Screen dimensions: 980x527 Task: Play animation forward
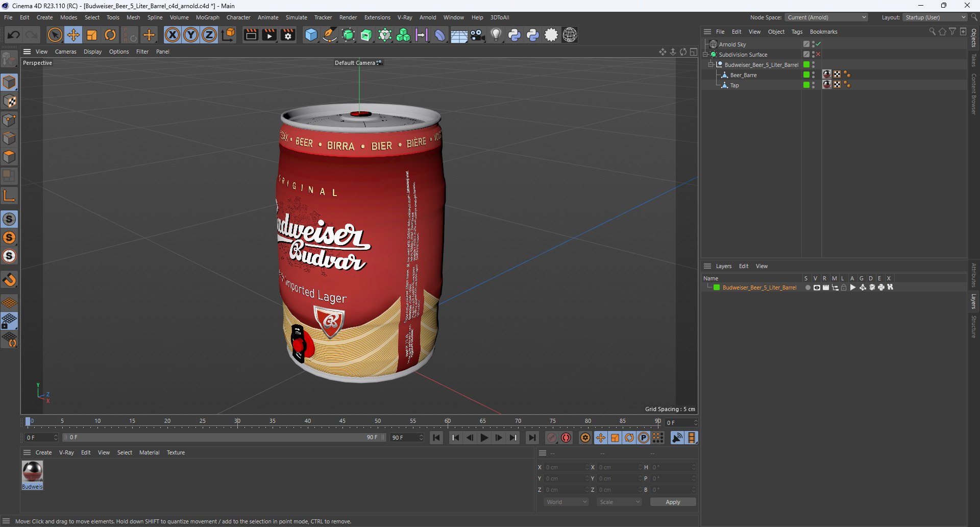tap(484, 438)
